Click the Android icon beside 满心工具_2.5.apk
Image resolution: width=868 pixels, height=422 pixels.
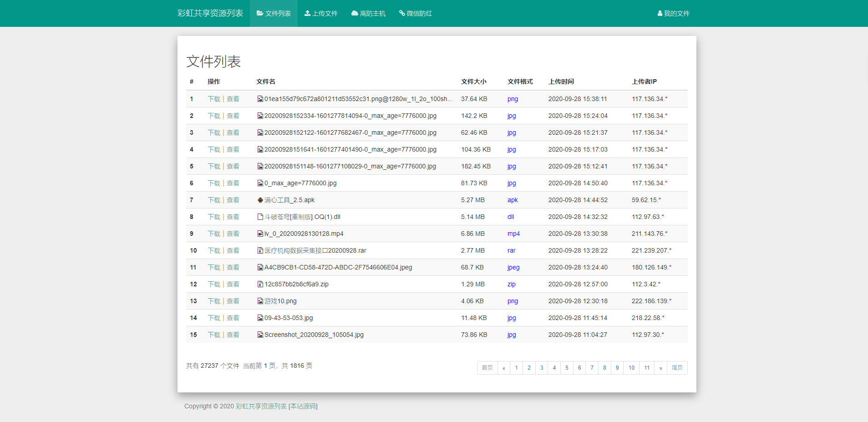click(x=260, y=200)
